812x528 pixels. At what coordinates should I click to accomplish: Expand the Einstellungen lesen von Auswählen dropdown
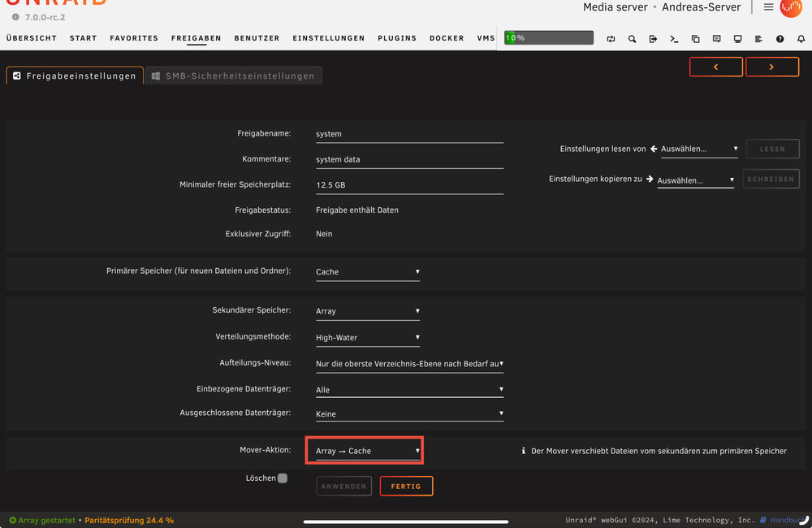[698, 149]
